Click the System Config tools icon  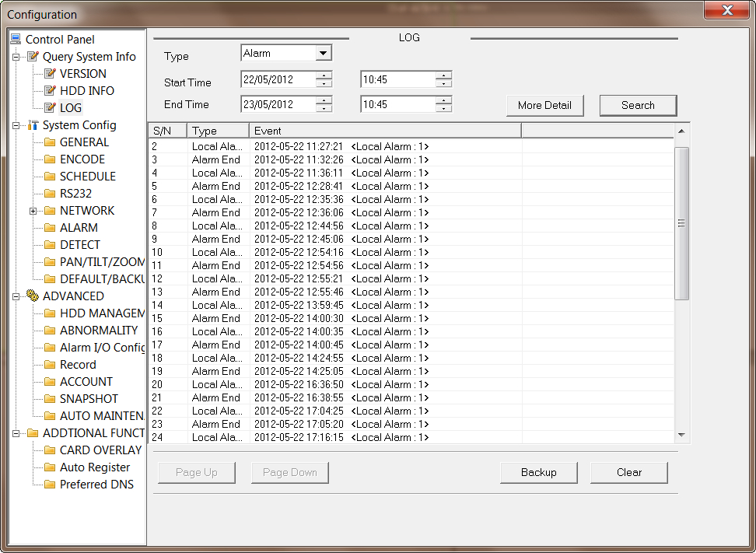(x=33, y=125)
